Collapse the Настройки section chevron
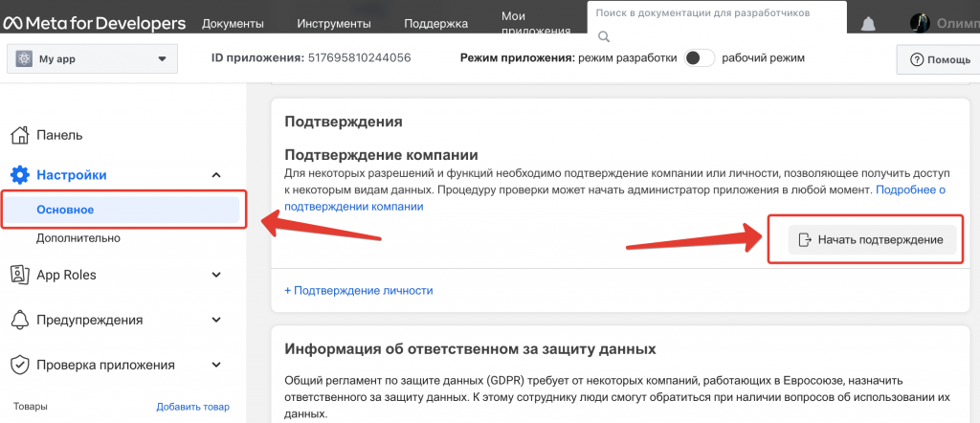980x423 pixels. click(x=216, y=175)
